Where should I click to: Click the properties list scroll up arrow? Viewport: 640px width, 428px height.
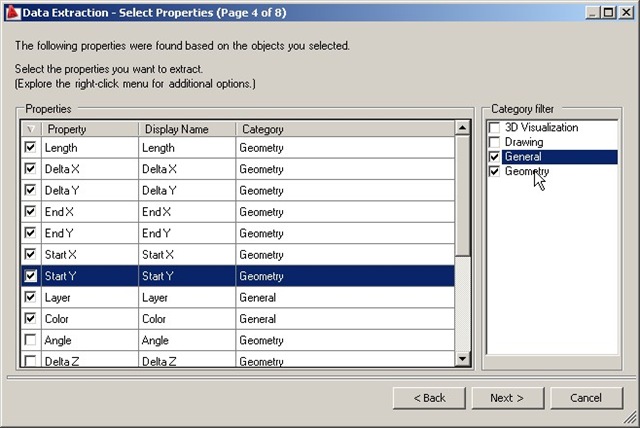[x=462, y=128]
